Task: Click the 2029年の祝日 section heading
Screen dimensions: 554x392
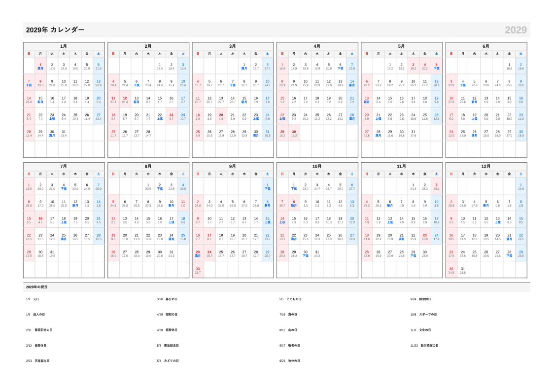Action: tap(36, 287)
